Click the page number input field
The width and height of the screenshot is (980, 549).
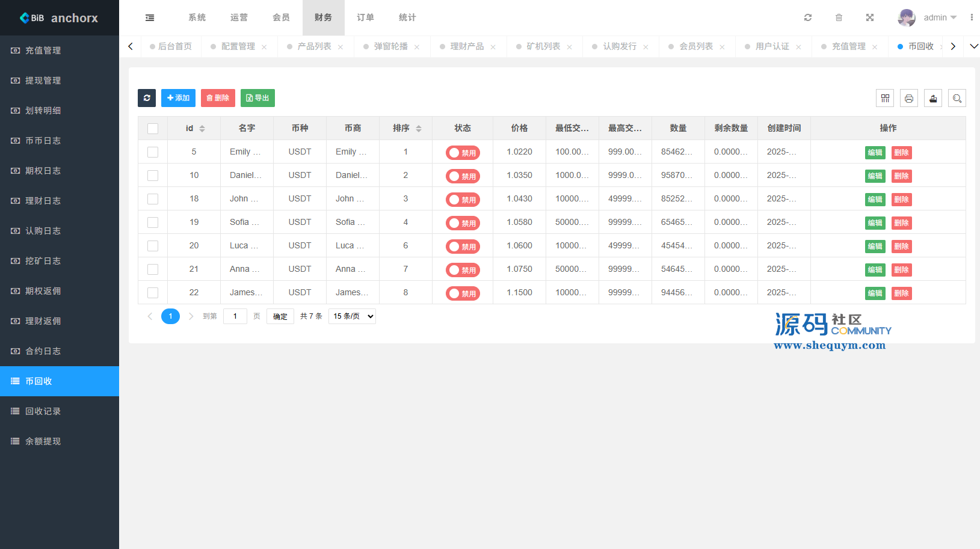click(x=235, y=316)
